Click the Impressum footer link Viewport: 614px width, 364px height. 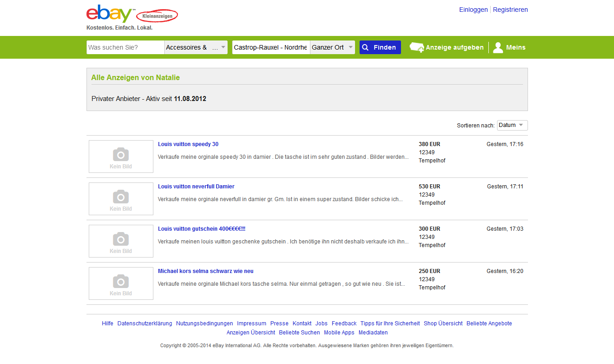click(x=252, y=324)
